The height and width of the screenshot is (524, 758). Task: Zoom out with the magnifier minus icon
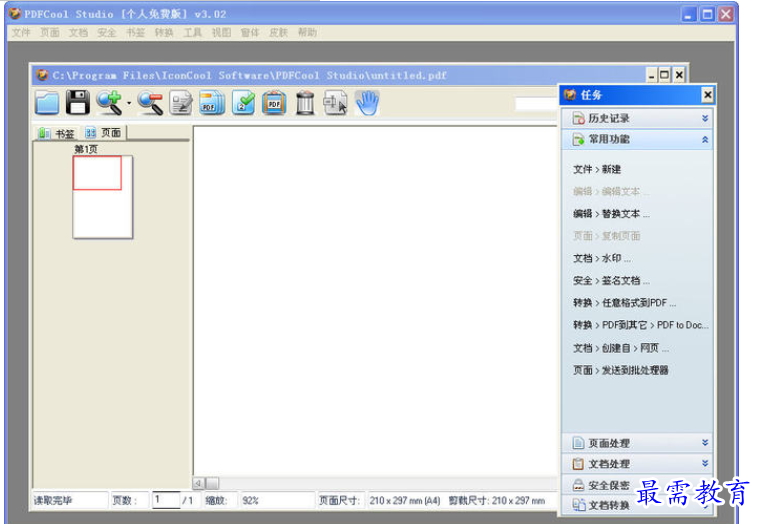(x=150, y=103)
